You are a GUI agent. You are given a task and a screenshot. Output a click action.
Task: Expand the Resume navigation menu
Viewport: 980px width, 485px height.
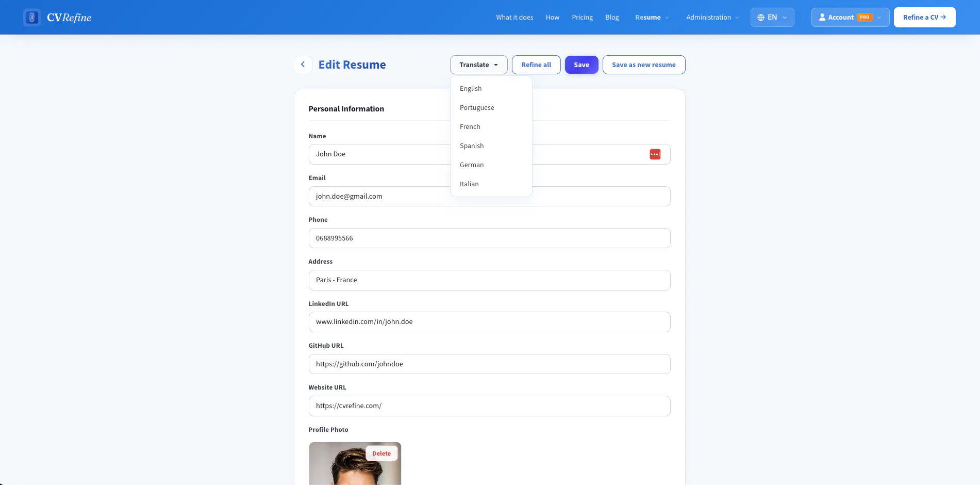(x=652, y=18)
